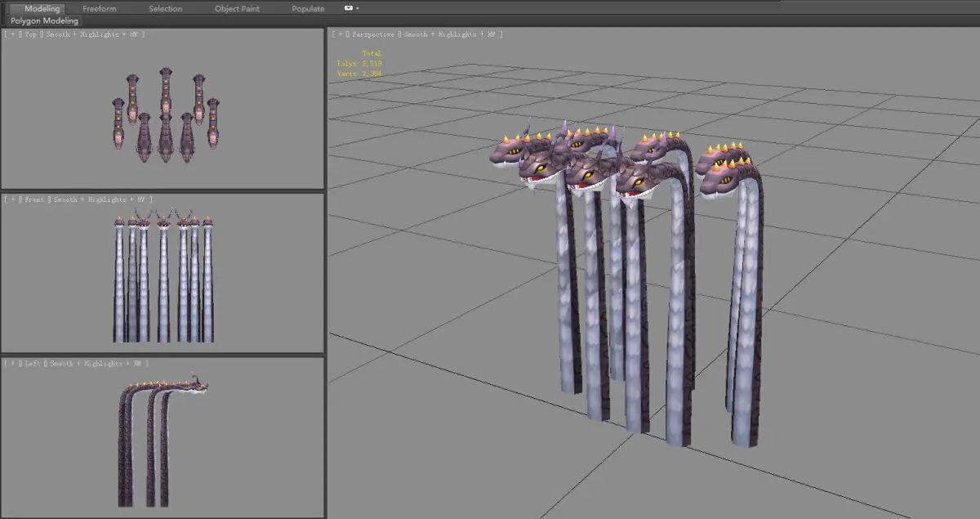Open shading menu of the Top viewport

click(x=92, y=34)
